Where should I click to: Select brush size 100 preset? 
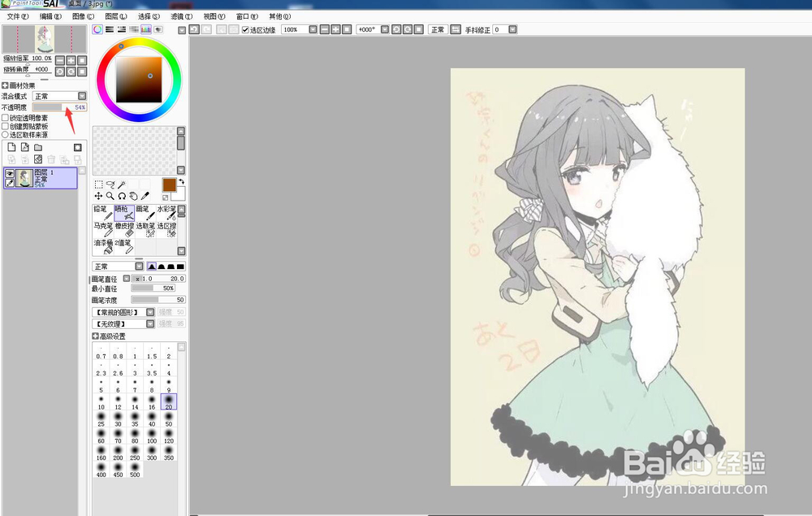[152, 436]
